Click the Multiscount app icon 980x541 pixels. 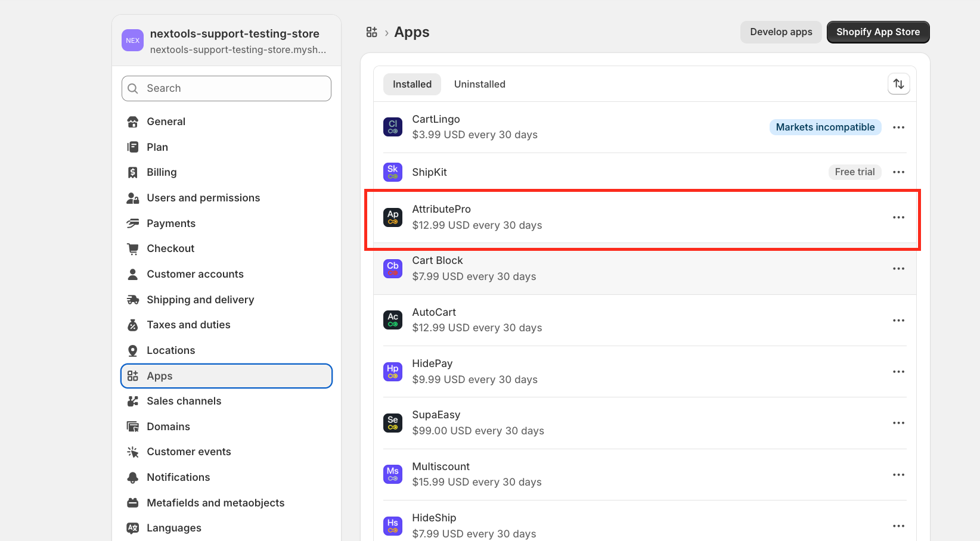(393, 474)
